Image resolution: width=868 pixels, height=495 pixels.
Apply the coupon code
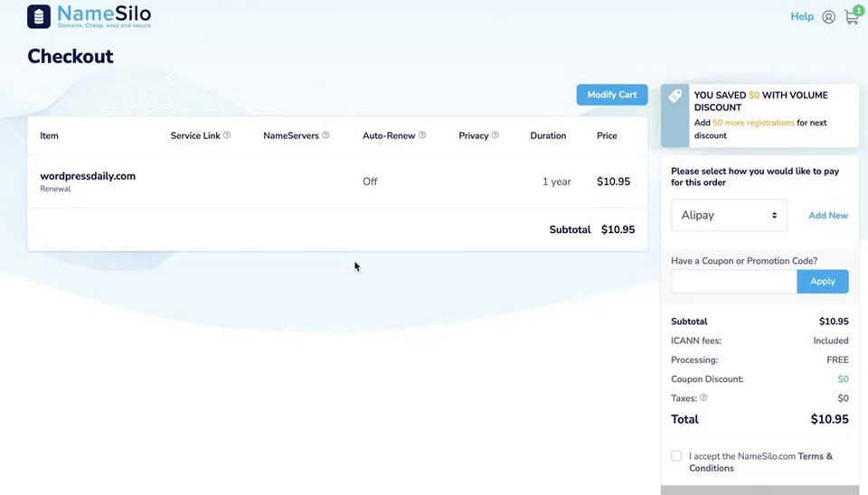pyautogui.click(x=823, y=282)
